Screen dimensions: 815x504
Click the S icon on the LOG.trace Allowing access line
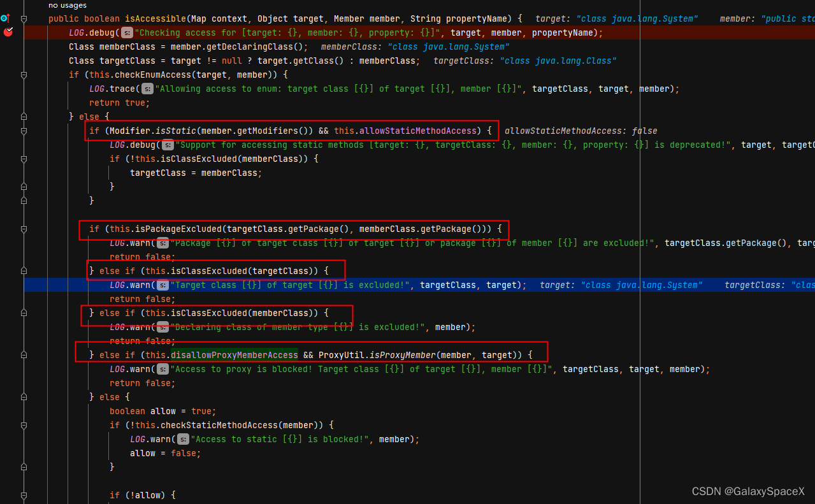(x=147, y=89)
